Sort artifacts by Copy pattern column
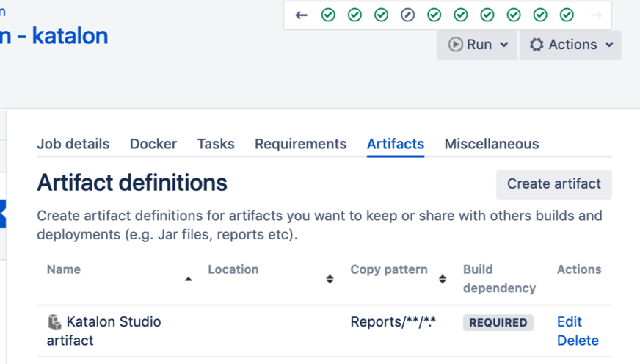 coord(443,279)
